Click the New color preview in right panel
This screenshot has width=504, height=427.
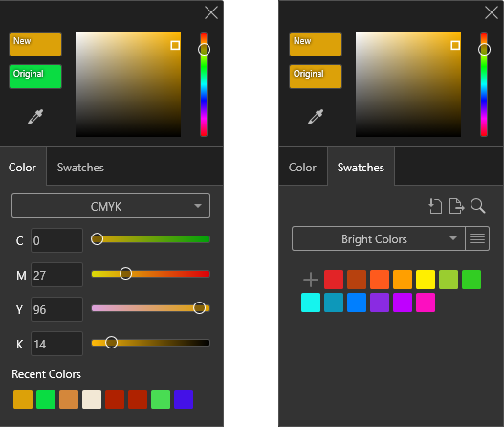click(316, 44)
